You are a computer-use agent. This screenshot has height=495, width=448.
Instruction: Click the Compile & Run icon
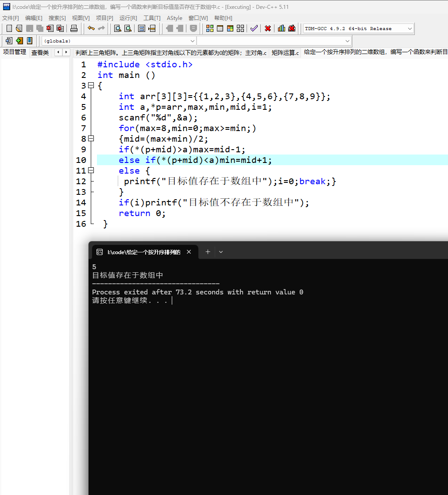coord(230,28)
